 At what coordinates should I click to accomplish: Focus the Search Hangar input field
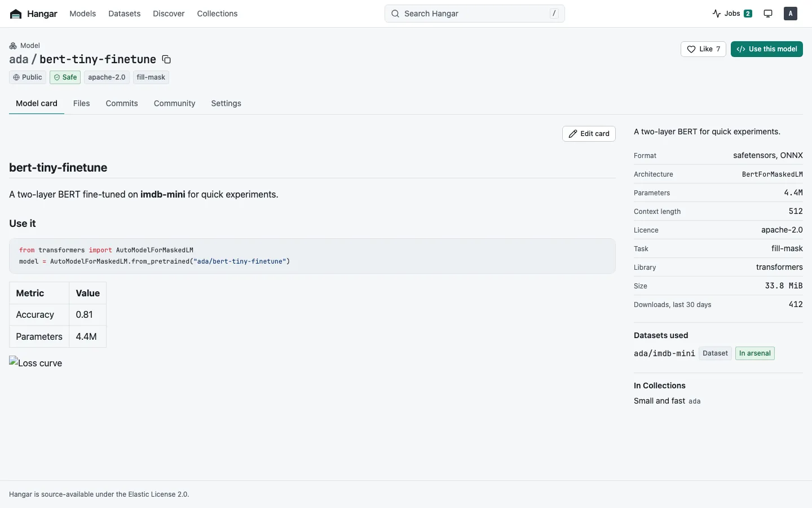point(475,14)
